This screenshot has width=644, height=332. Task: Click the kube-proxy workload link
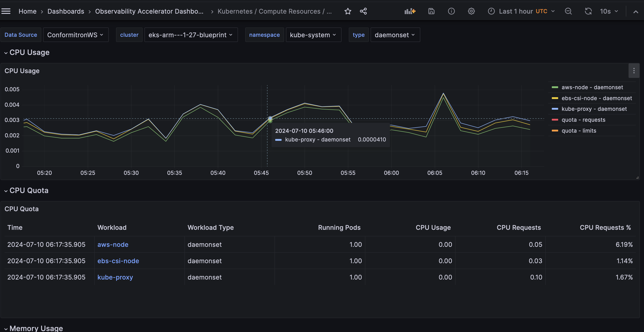point(115,277)
